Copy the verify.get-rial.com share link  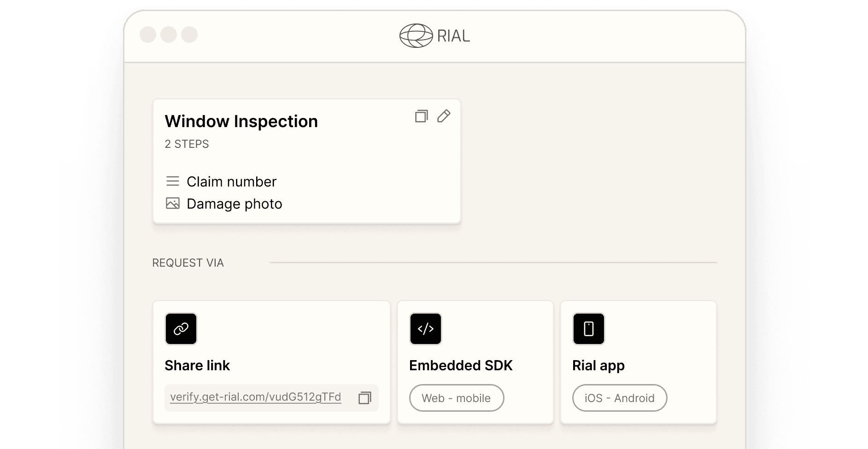(365, 398)
